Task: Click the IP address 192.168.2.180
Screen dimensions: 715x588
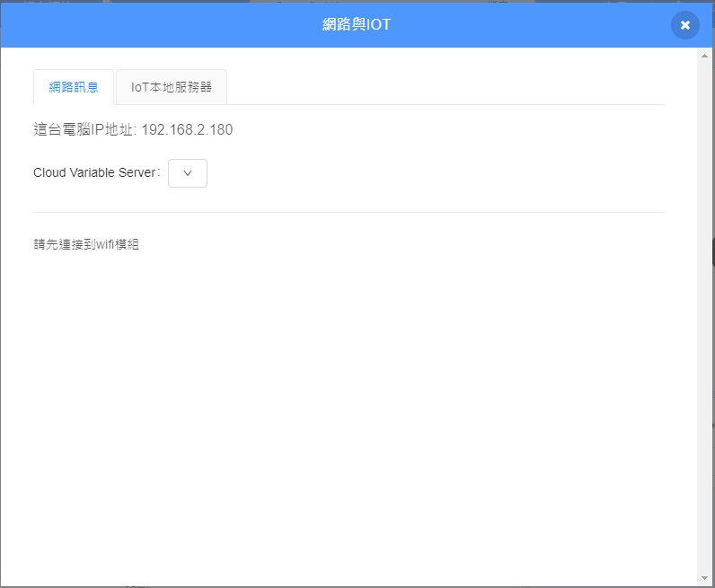Action: tap(187, 130)
